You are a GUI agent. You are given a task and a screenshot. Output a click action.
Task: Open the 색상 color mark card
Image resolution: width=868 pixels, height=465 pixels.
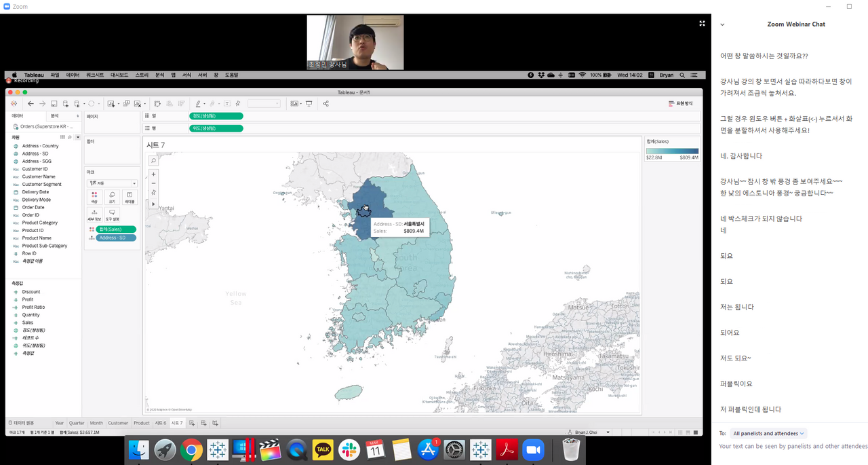(94, 197)
